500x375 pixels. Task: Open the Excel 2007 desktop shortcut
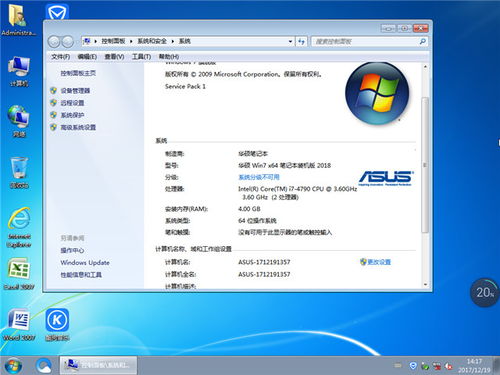tap(19, 273)
